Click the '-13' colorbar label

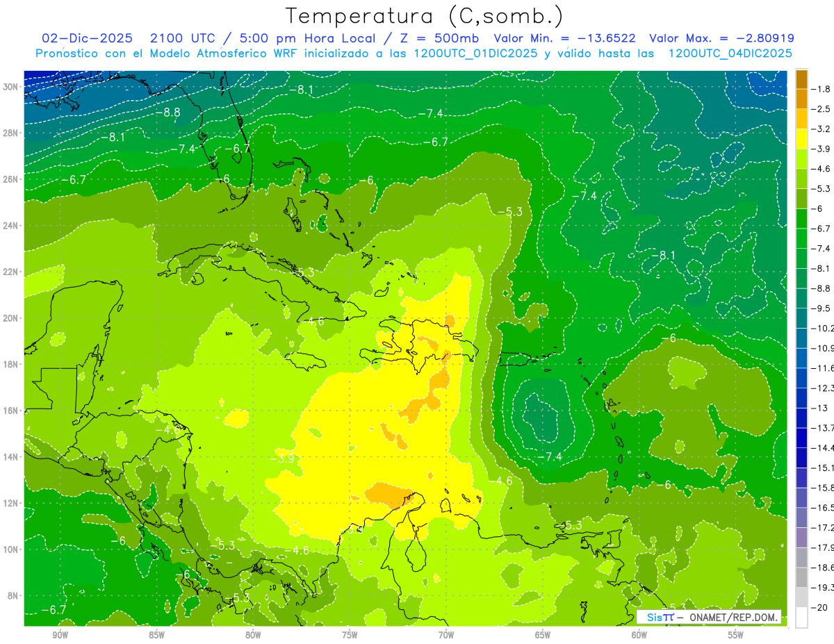[819, 408]
